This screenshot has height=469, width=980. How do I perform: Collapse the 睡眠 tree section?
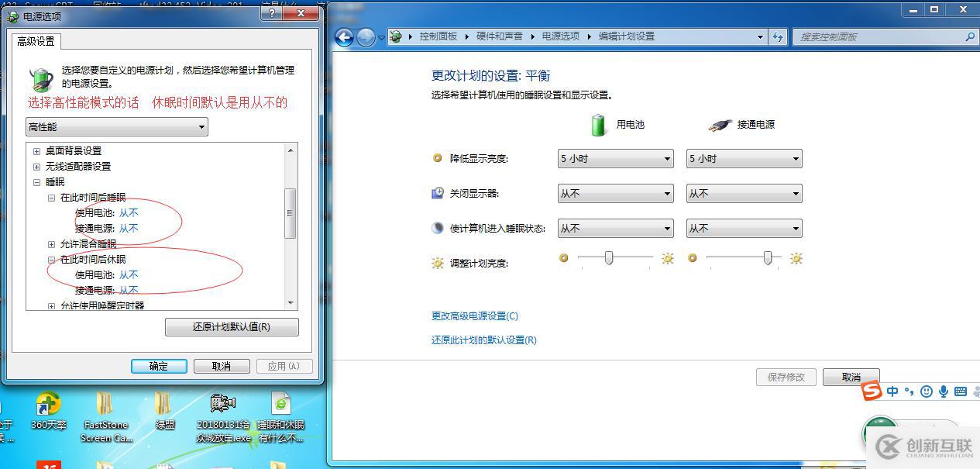(x=36, y=181)
